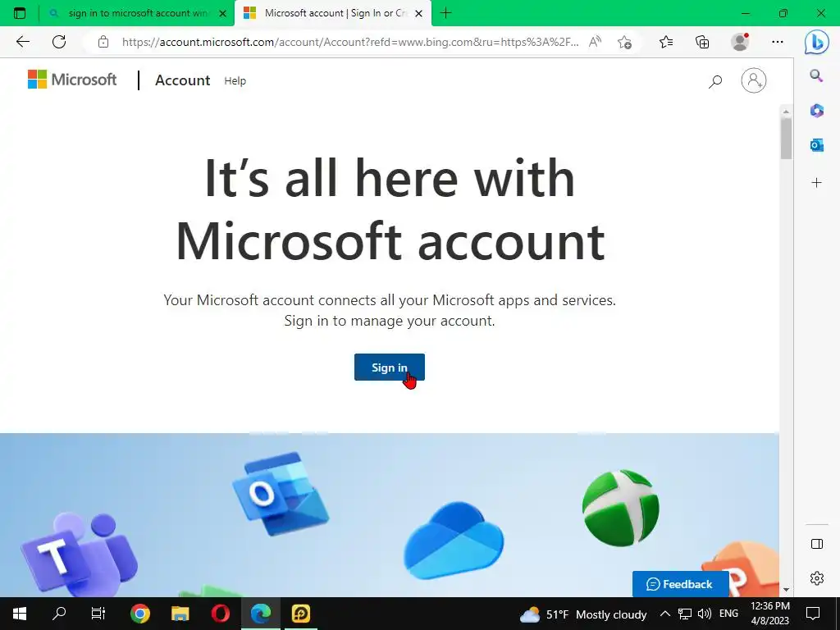Click the blue Sign in button
Viewport: 840px width, 630px height.
389,367
